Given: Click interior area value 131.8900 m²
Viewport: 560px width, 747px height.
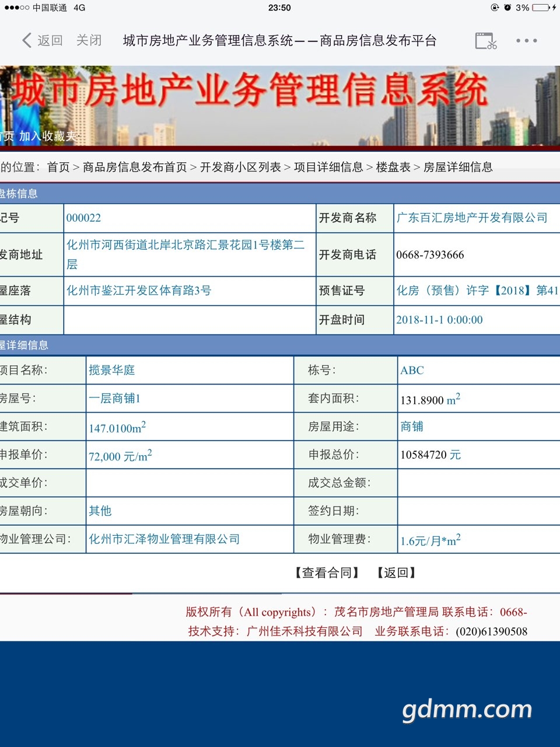Looking at the screenshot, I should [430, 399].
